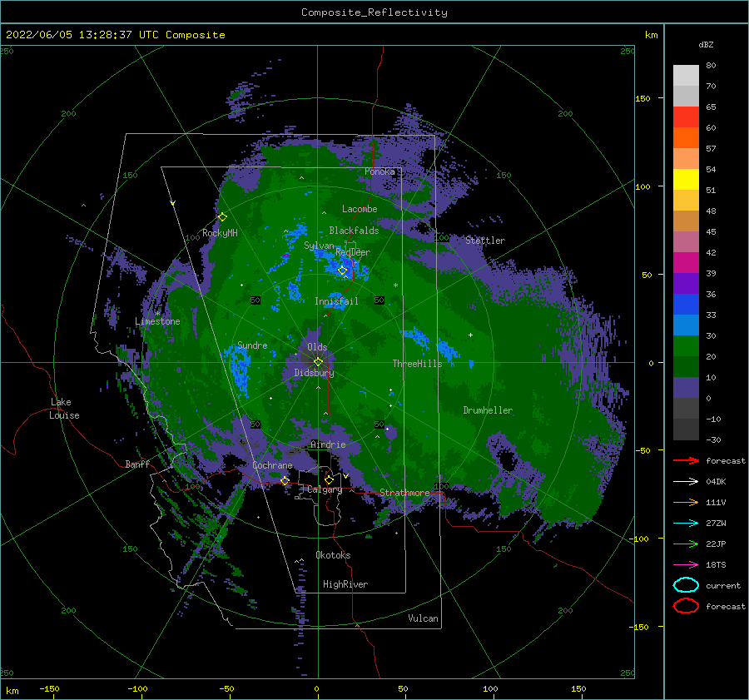
Task: Select the Stettler label
Action: click(x=485, y=241)
